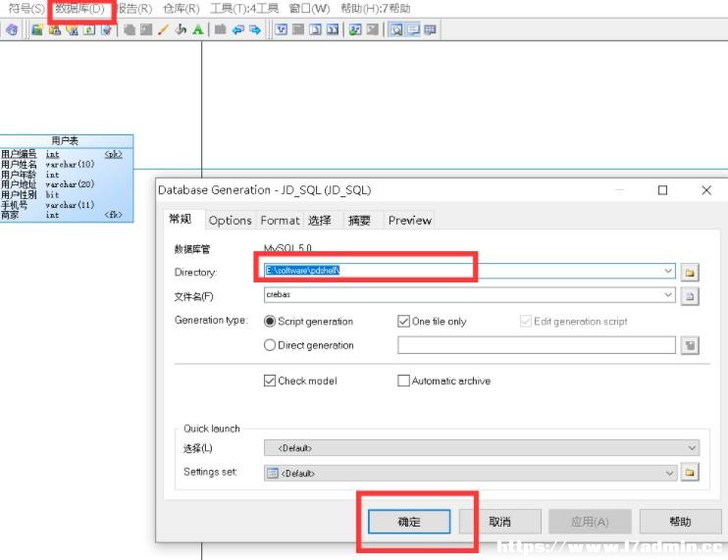Click the 应用(A) button
The image size is (728, 560).
[x=590, y=522]
